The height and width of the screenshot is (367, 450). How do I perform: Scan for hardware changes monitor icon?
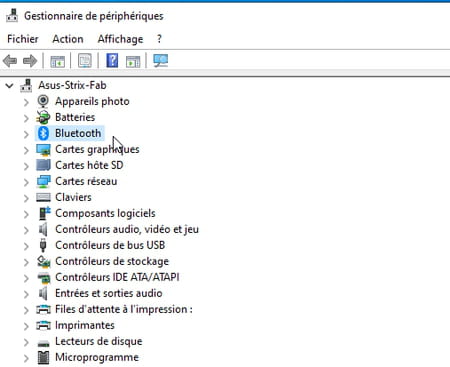click(x=161, y=61)
